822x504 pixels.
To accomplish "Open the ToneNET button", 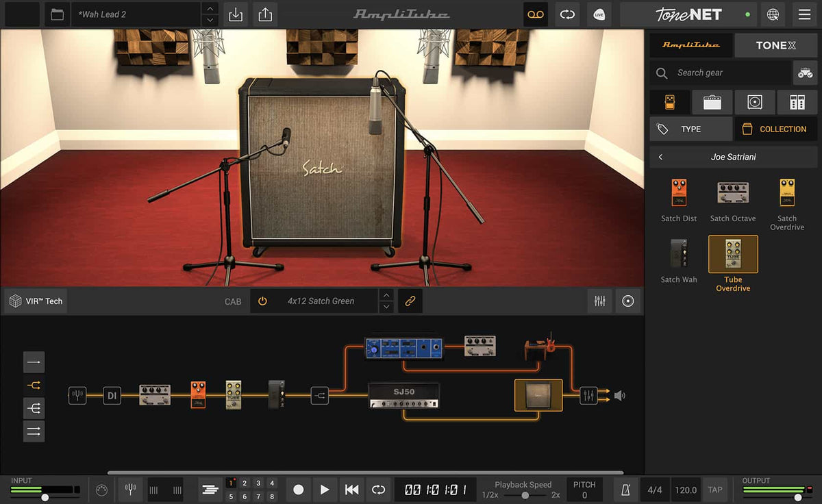I will tap(688, 14).
